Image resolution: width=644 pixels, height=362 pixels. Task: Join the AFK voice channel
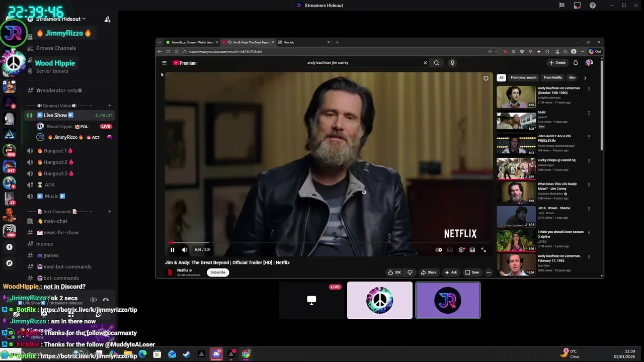click(x=49, y=185)
